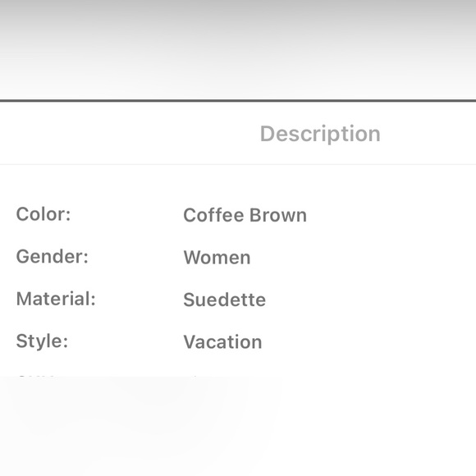Viewport: 476px width, 476px height.
Task: Click the word Brown in the color value
Action: pos(278,215)
